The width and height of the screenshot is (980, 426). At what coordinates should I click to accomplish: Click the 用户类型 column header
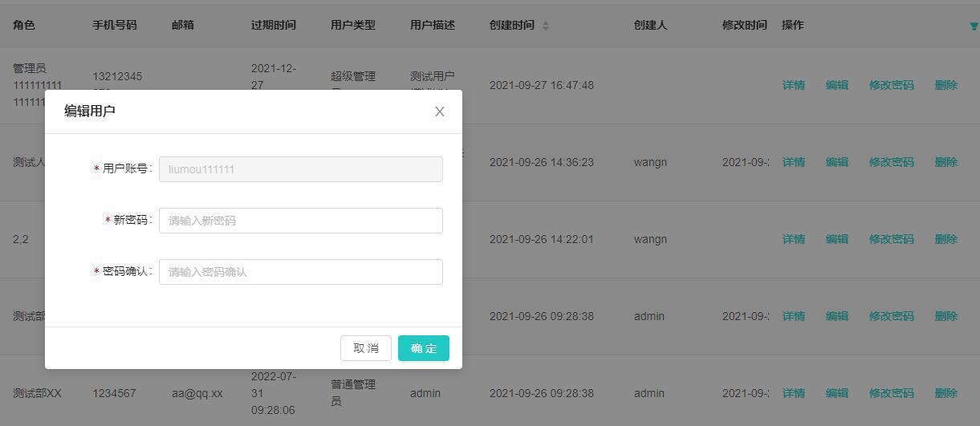[x=352, y=25]
